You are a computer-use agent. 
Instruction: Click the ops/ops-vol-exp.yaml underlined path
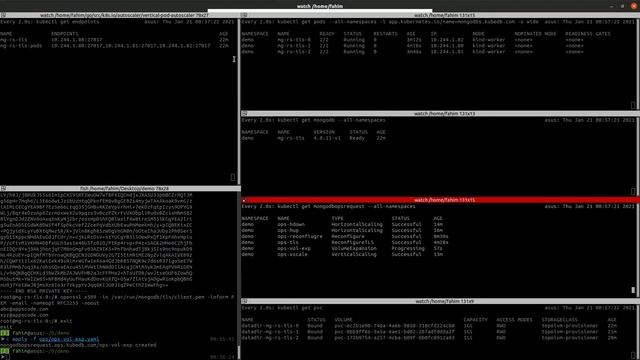pyautogui.click(x=69, y=339)
